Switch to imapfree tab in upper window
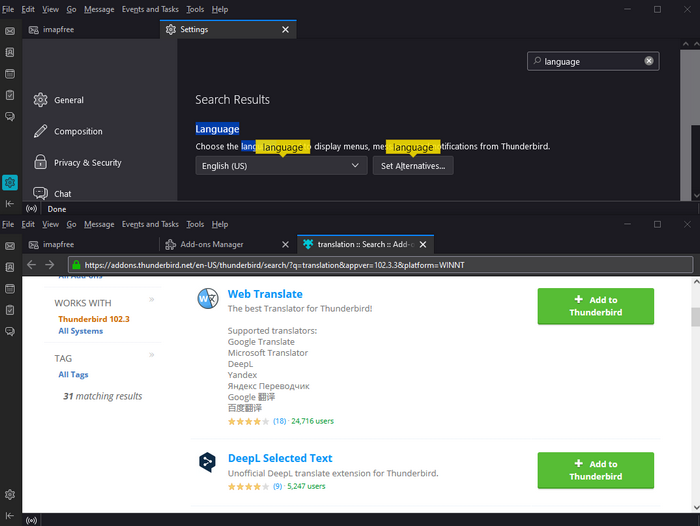 point(89,29)
